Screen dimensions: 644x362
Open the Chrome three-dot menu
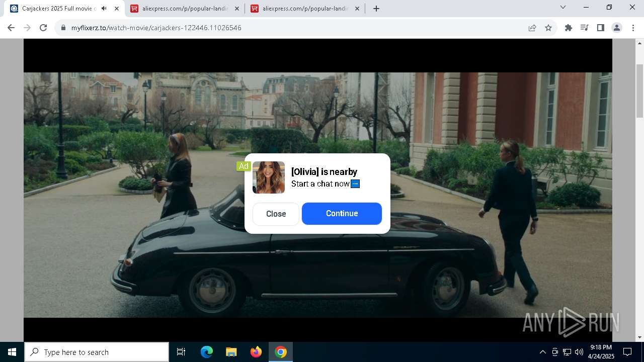tap(632, 28)
